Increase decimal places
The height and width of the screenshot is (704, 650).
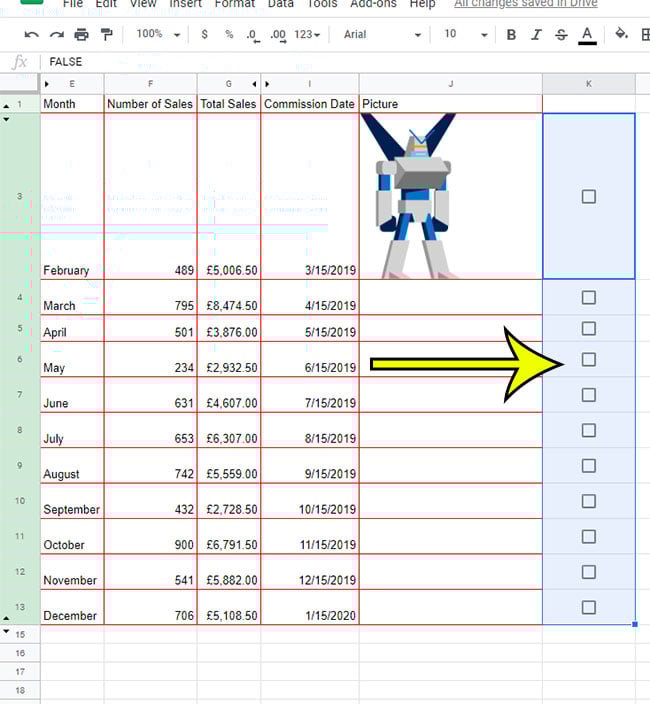pyautogui.click(x=278, y=35)
